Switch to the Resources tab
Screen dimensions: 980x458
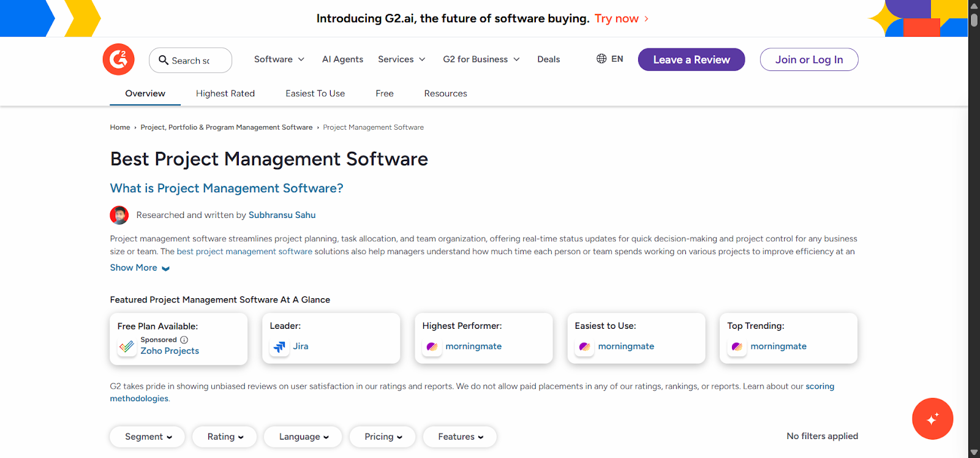tap(445, 94)
